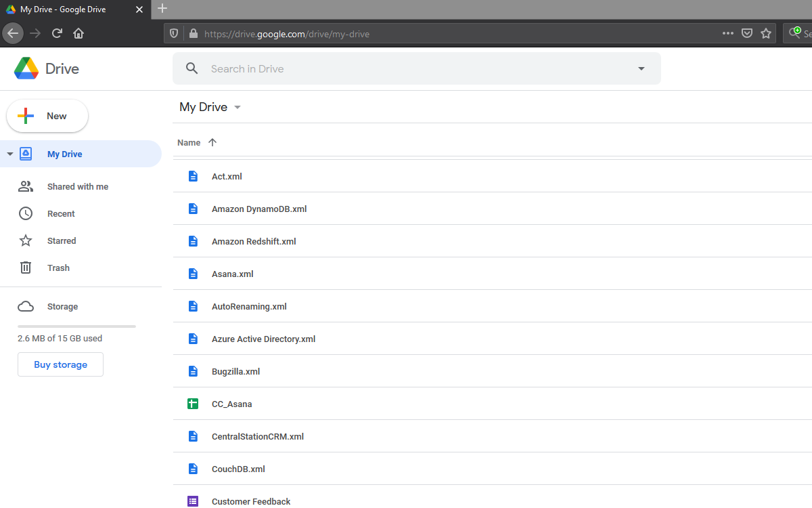
Task: Click the CC_Asana spreadsheet icon
Action: tap(193, 404)
